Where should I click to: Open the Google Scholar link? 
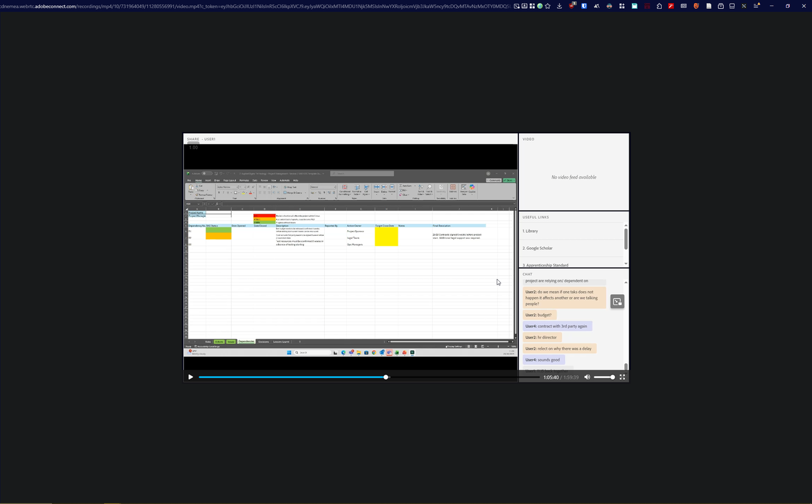[x=537, y=248]
